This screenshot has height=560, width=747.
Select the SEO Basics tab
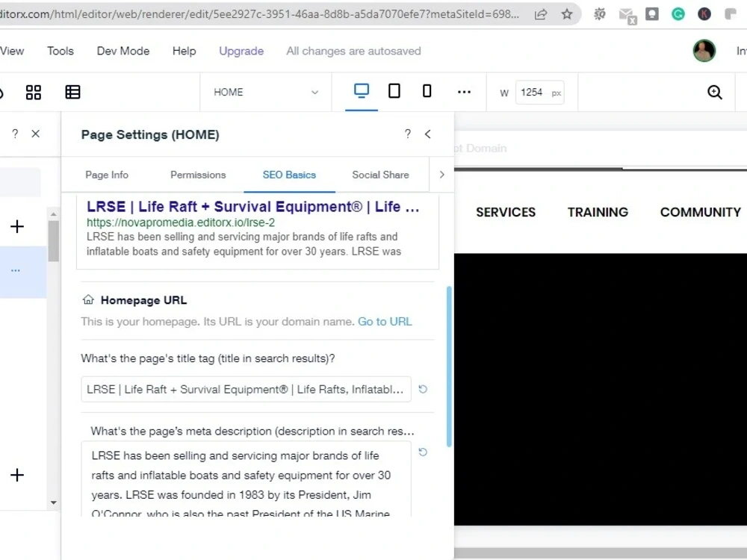(289, 175)
